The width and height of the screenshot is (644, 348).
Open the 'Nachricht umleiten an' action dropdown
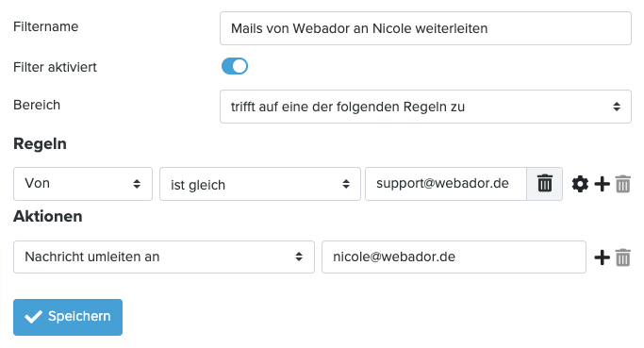(x=164, y=257)
